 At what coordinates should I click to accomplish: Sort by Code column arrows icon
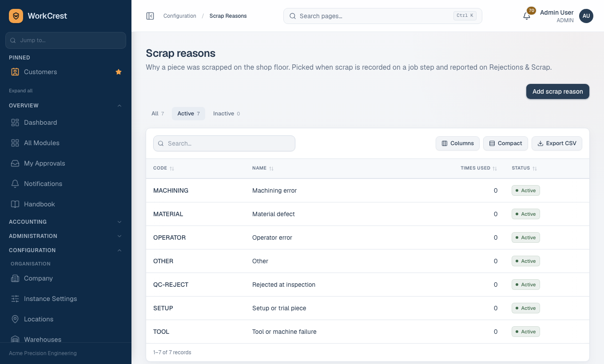[172, 169]
